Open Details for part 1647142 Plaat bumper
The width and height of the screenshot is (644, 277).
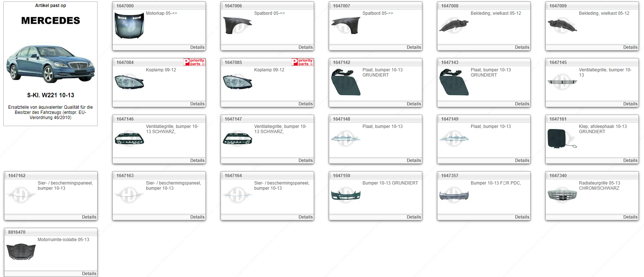click(414, 104)
